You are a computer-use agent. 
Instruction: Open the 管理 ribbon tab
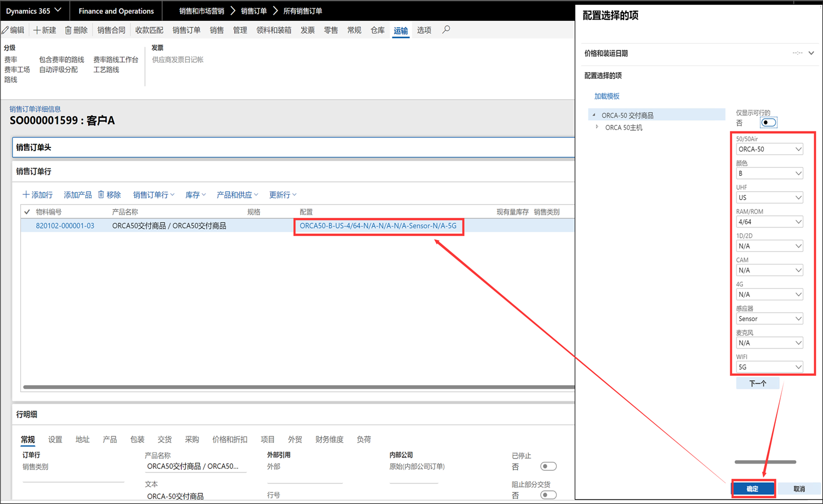(240, 30)
